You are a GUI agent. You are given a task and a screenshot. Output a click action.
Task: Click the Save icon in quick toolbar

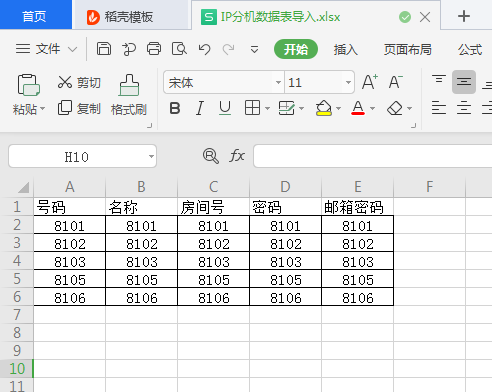[104, 49]
